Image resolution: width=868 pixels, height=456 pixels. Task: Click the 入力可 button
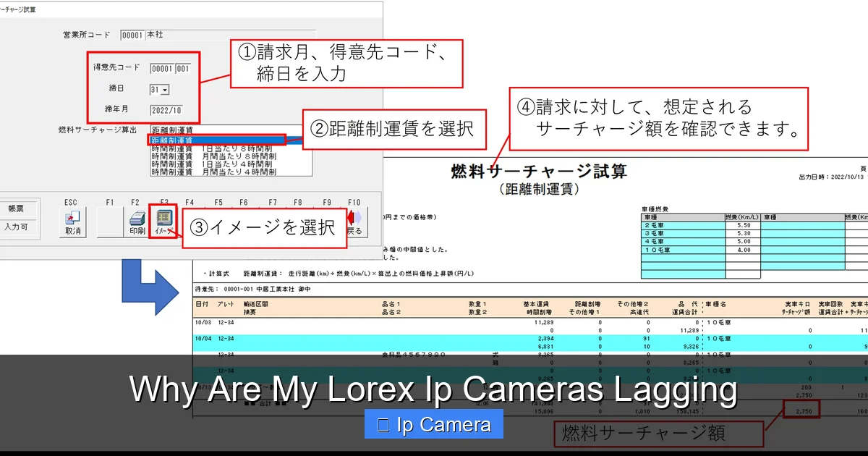pyautogui.click(x=16, y=227)
